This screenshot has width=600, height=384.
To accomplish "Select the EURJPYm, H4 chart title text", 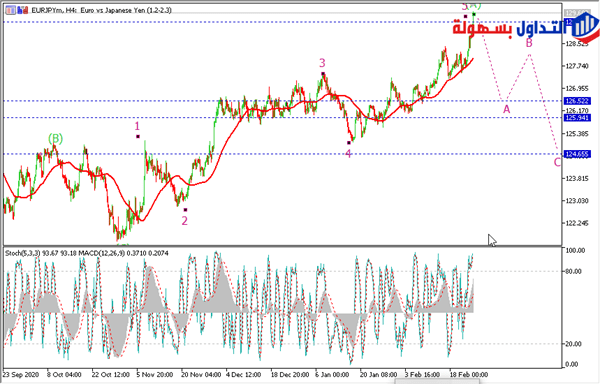I will coord(101,10).
